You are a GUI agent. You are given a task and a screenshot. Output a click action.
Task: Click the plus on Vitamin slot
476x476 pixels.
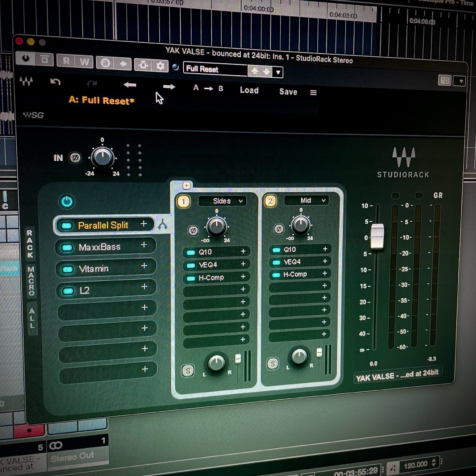(144, 266)
